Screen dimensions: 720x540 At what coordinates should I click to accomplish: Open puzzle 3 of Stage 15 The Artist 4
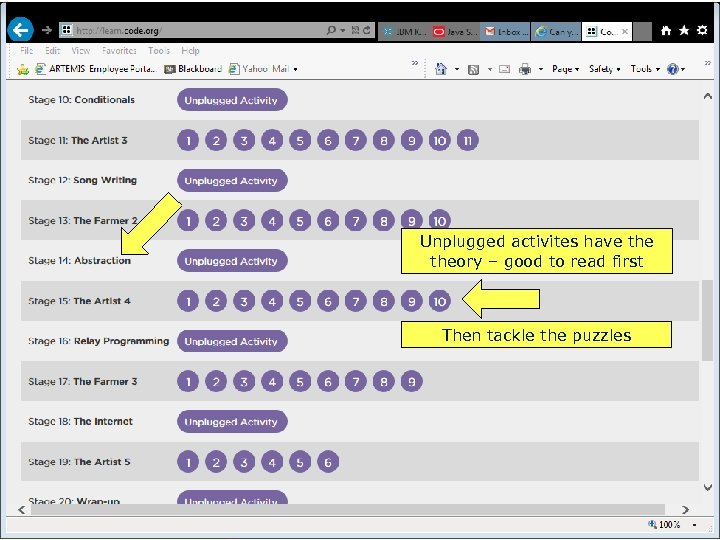click(244, 301)
